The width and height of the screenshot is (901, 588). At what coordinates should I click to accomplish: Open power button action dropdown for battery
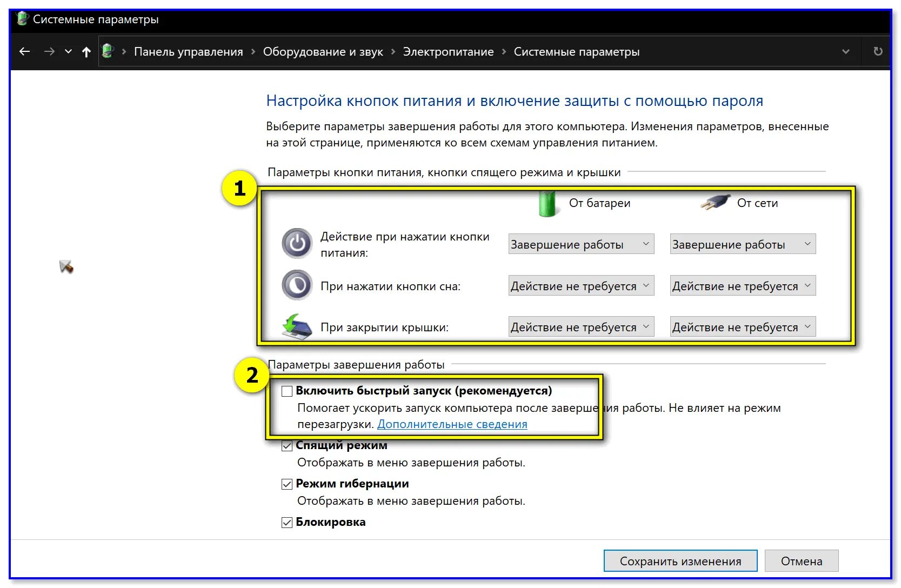pyautogui.click(x=581, y=244)
